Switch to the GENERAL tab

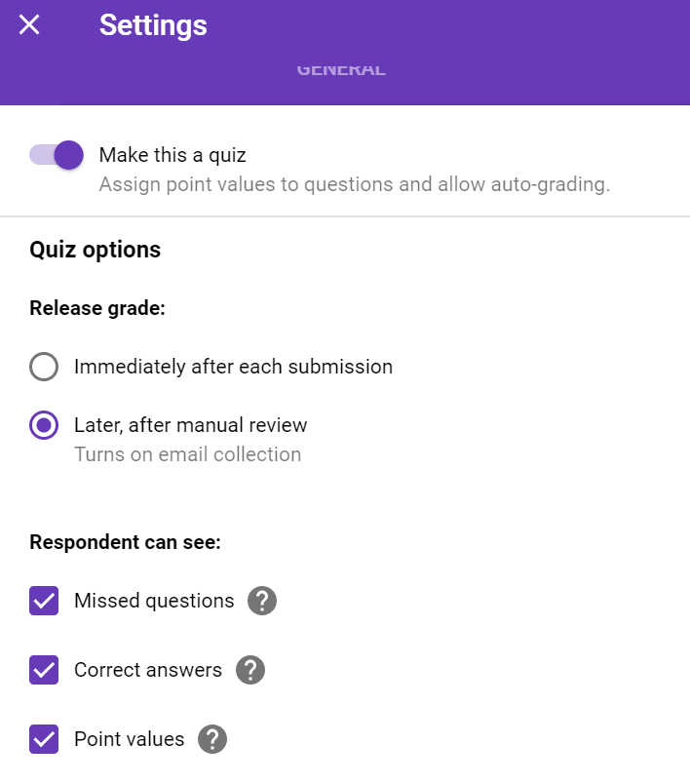340,68
